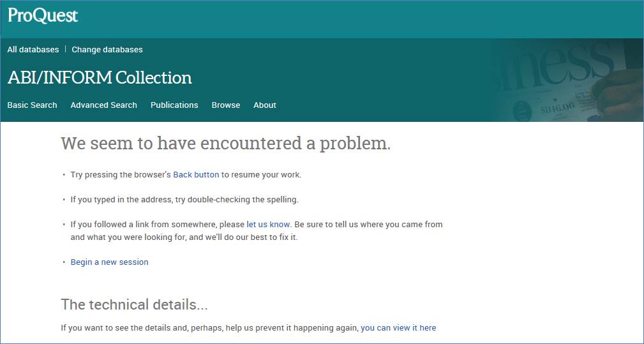644x344 pixels.
Task: Begin a new session
Action: [109, 262]
